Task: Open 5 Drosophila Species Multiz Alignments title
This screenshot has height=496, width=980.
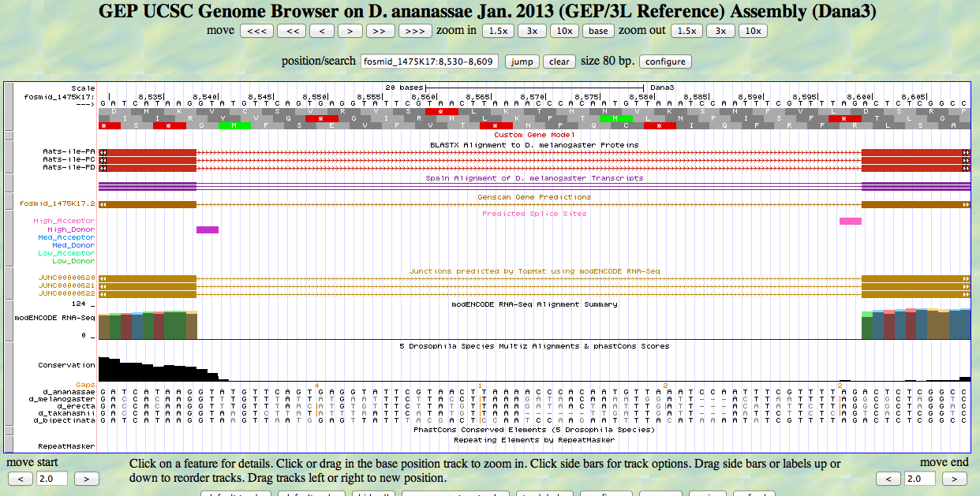Action: pyautogui.click(x=534, y=346)
